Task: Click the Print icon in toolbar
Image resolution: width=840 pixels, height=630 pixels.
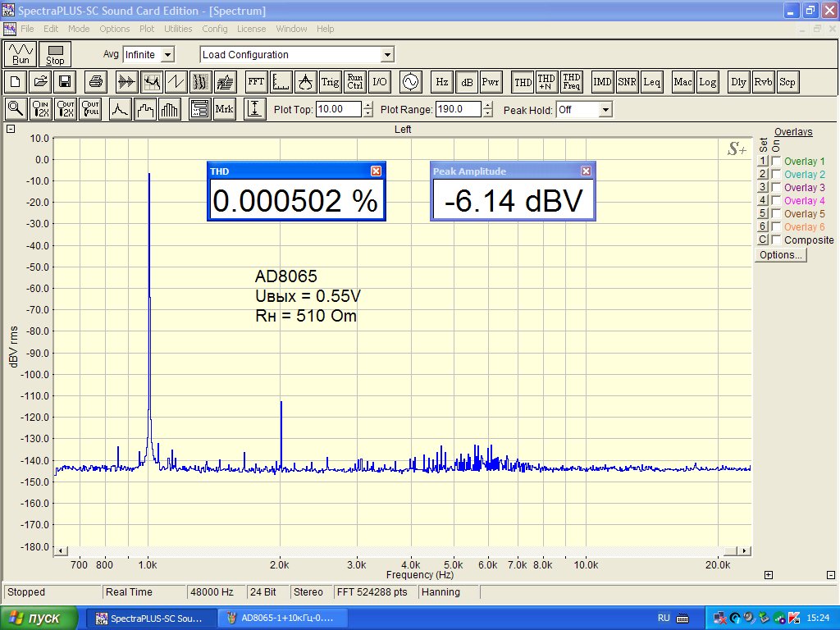Action: tap(96, 82)
